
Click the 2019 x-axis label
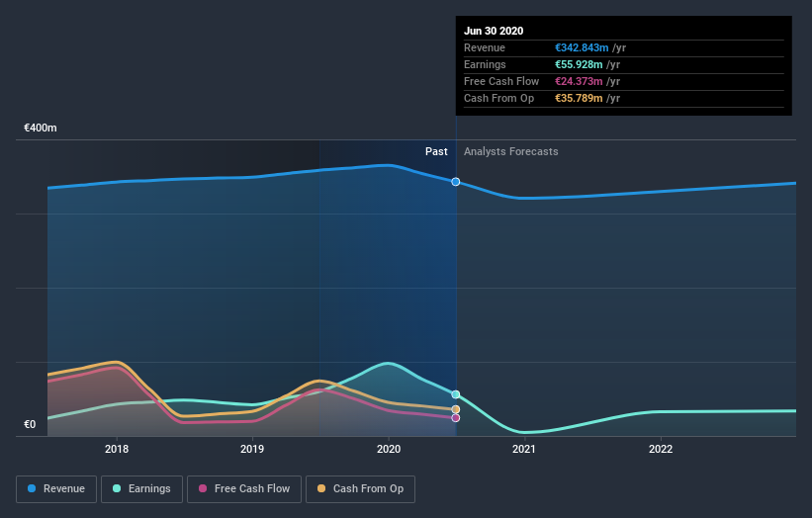coord(252,449)
